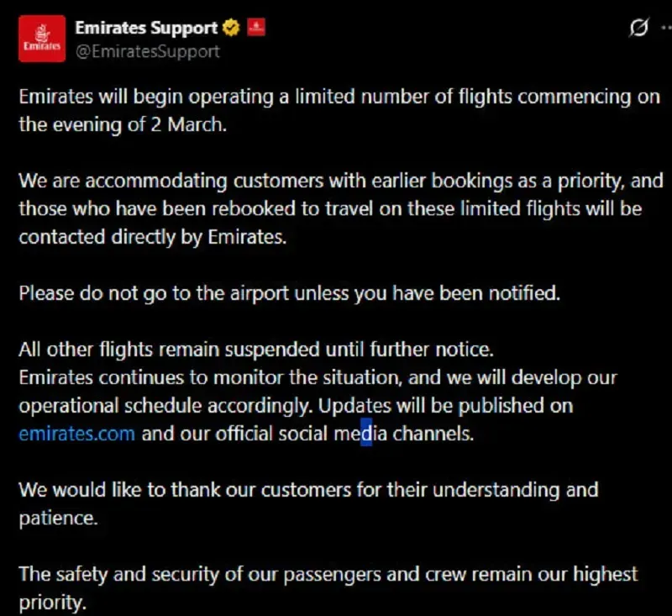This screenshot has height=616, width=672.
Task: Open the Emirates Support display name
Action: pos(145,28)
